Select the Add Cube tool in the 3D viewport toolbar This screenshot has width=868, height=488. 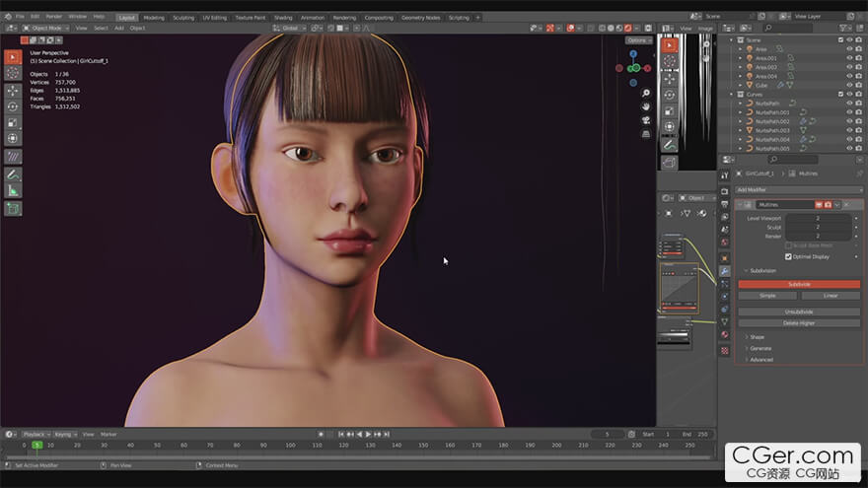tap(13, 209)
